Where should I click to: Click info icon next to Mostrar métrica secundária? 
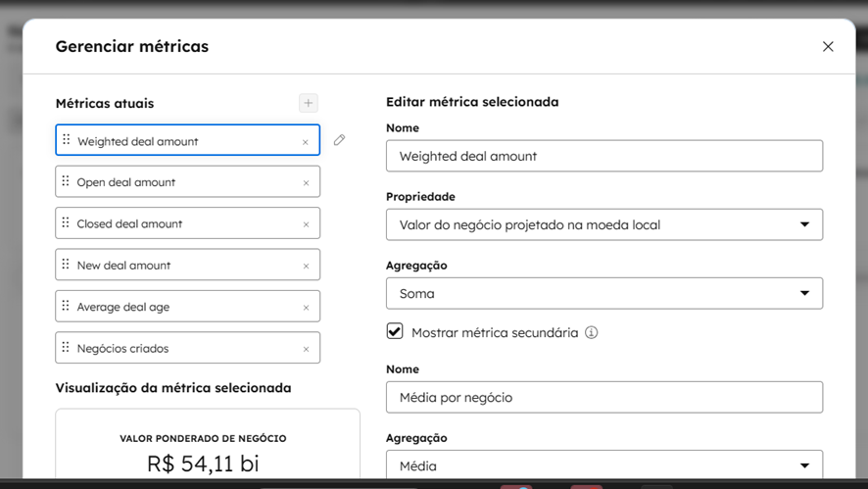coord(592,332)
